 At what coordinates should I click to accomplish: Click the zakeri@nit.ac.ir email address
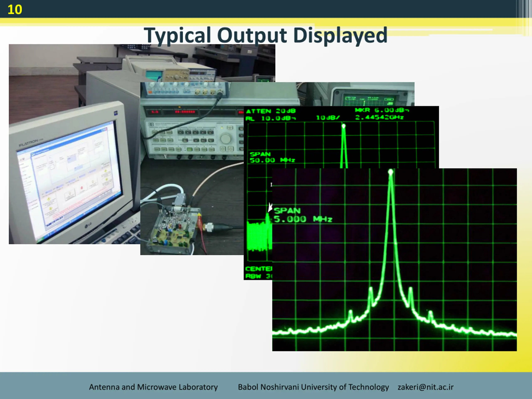coord(425,387)
